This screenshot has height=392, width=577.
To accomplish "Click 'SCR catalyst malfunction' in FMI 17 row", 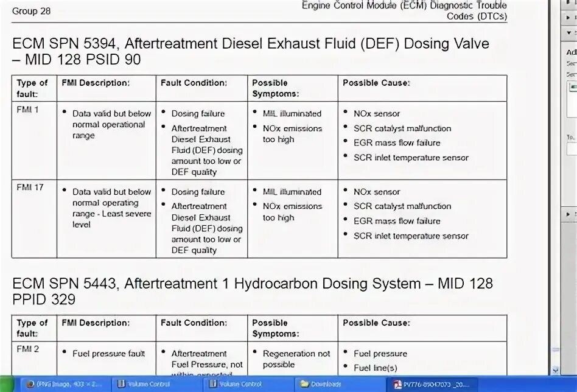I will (x=402, y=206).
